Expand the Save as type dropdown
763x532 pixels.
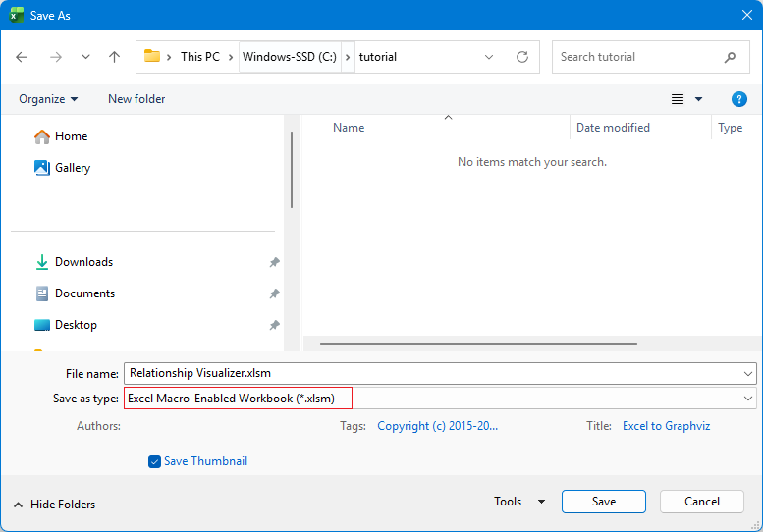(x=748, y=399)
